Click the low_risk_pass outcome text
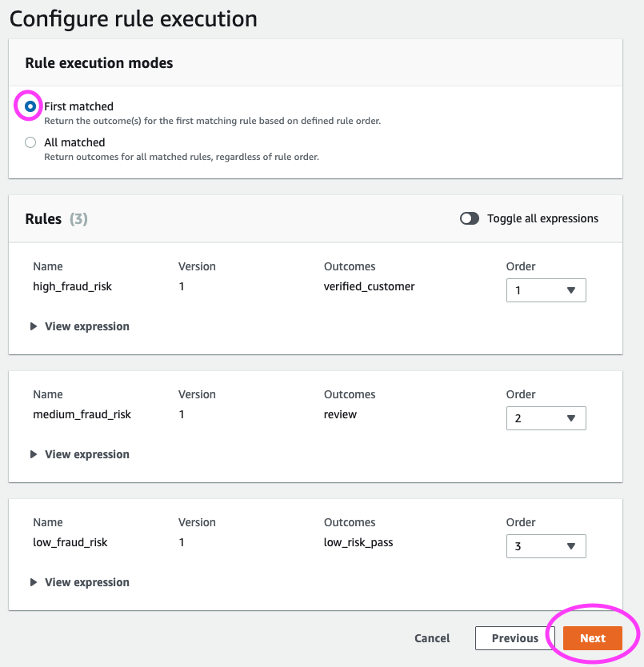 pyautogui.click(x=358, y=542)
